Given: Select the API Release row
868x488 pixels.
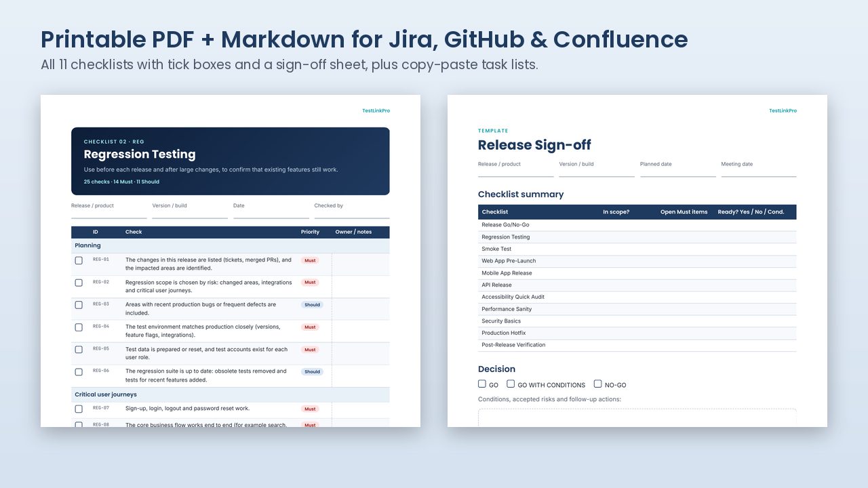Looking at the screenshot, I should point(637,285).
